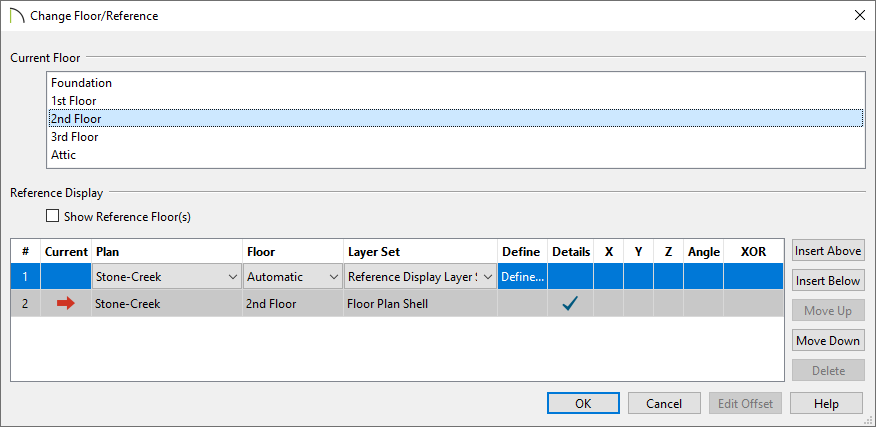Open Help for this dialog

coord(826,403)
